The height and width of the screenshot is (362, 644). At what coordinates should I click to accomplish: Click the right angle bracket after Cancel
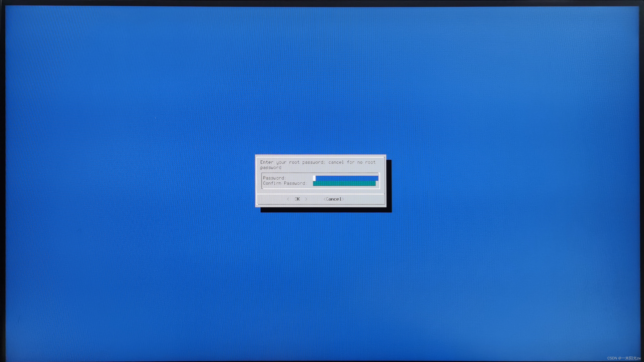pyautogui.click(x=343, y=199)
